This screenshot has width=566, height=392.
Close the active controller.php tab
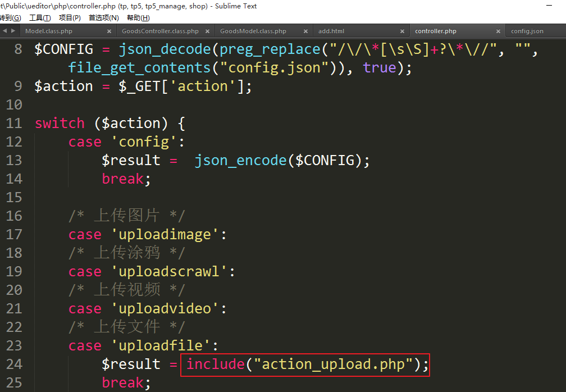499,31
